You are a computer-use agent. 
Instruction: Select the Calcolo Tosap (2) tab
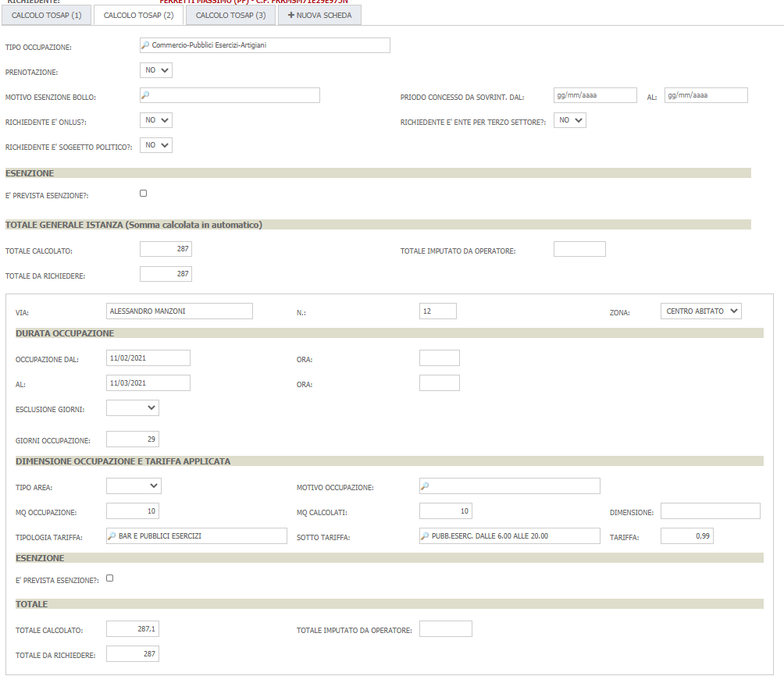point(138,15)
